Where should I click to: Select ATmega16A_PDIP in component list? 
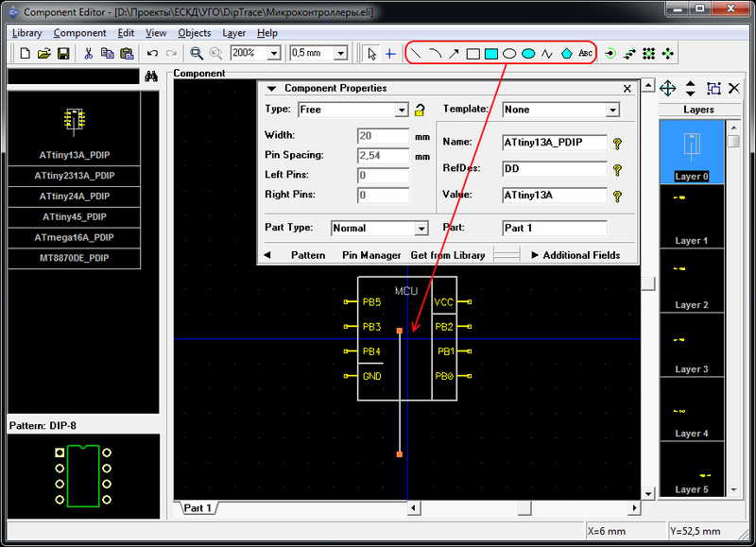click(75, 237)
